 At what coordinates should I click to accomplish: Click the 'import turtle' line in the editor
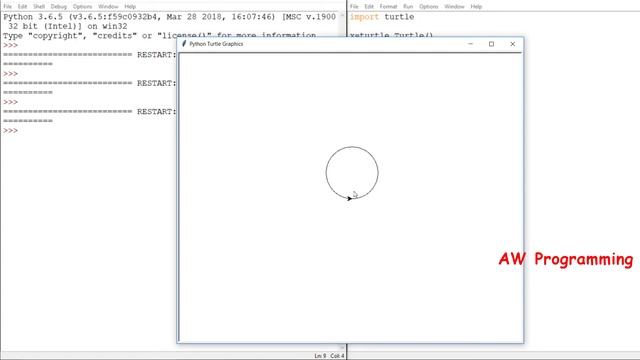382,17
